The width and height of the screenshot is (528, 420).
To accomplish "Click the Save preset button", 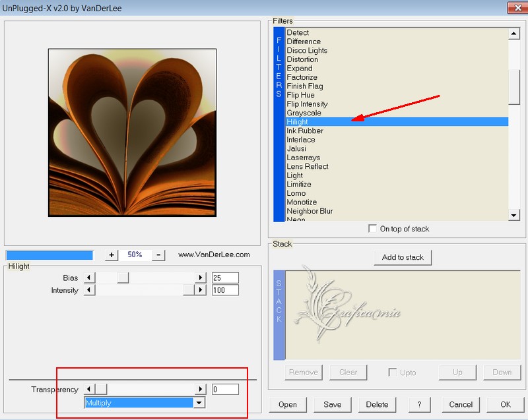I will pyautogui.click(x=333, y=405).
